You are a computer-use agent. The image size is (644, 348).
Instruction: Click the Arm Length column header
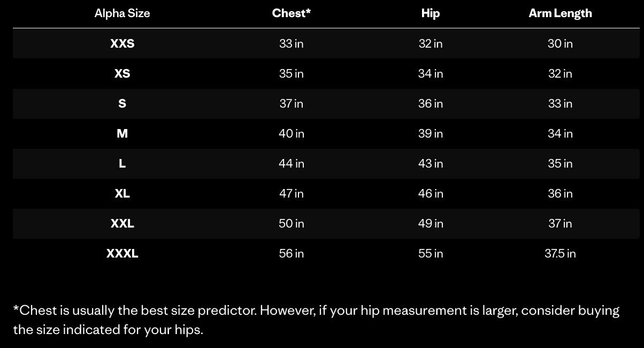pos(560,13)
